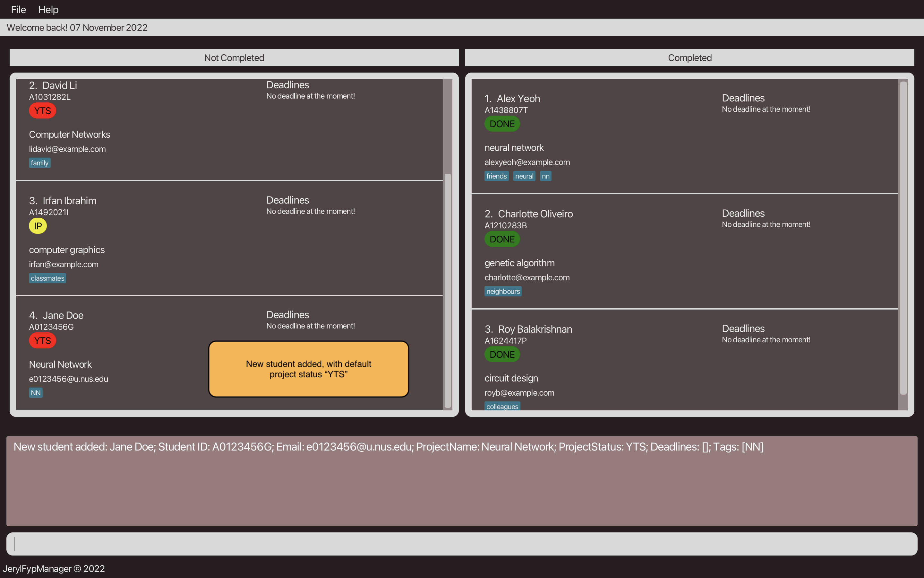Click email alexyeoh@example.com
Viewport: 924px width, 578px height.
527,162
